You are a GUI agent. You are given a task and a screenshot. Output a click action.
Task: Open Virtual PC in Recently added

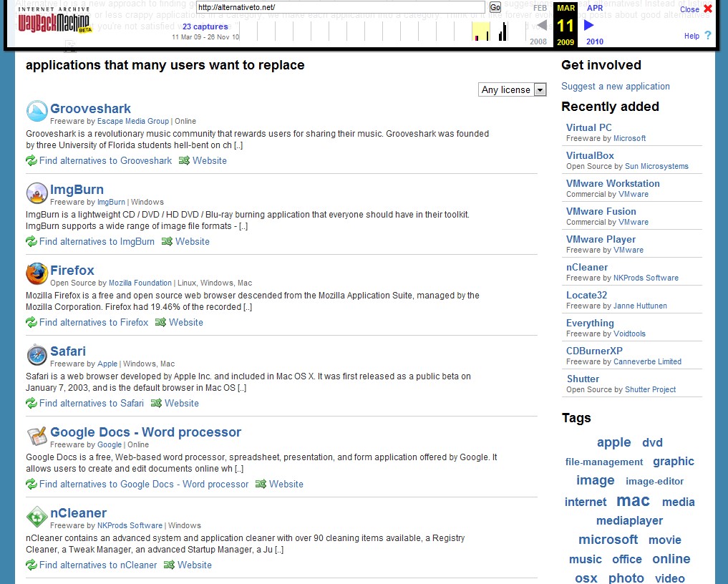[589, 127]
